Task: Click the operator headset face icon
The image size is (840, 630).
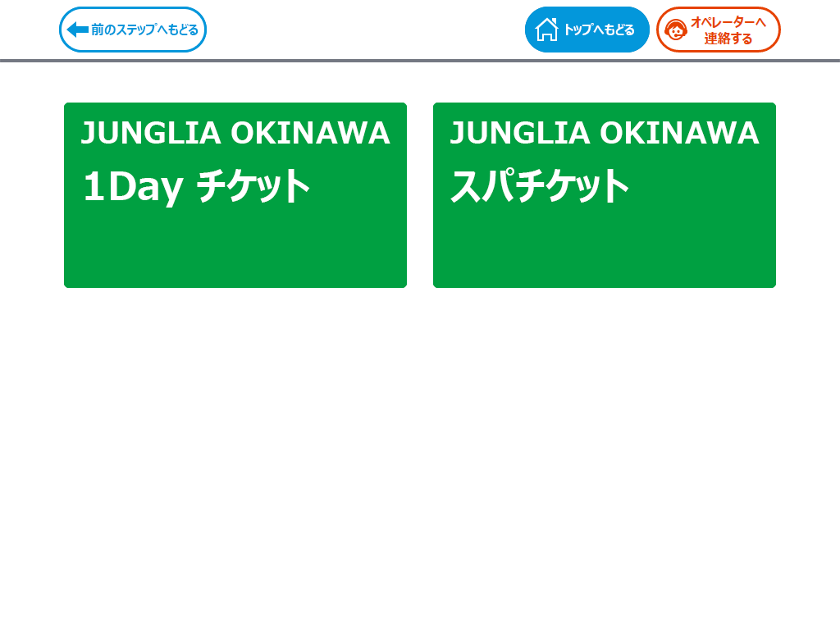Action: point(676,30)
